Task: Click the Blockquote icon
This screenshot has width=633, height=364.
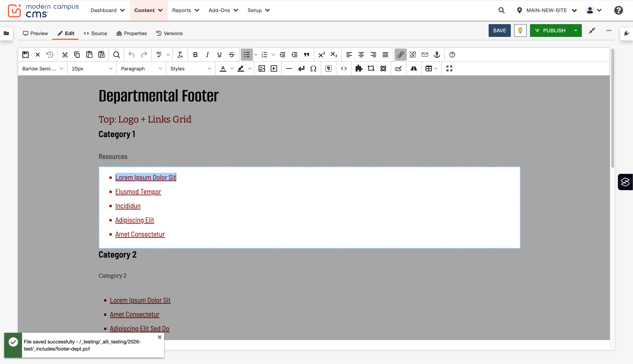Action: click(x=307, y=54)
